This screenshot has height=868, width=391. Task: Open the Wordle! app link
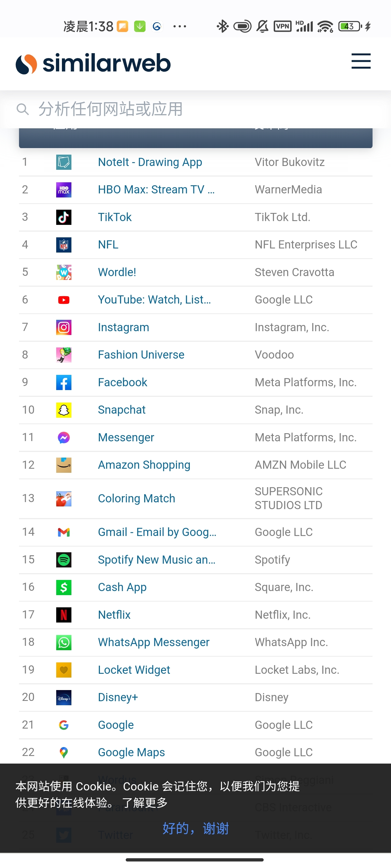(x=117, y=272)
